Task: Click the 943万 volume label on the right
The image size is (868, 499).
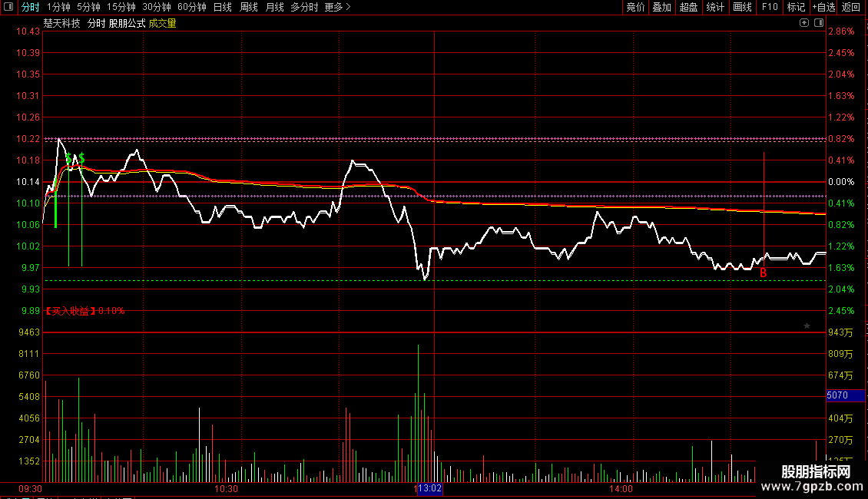Action: pyautogui.click(x=840, y=332)
